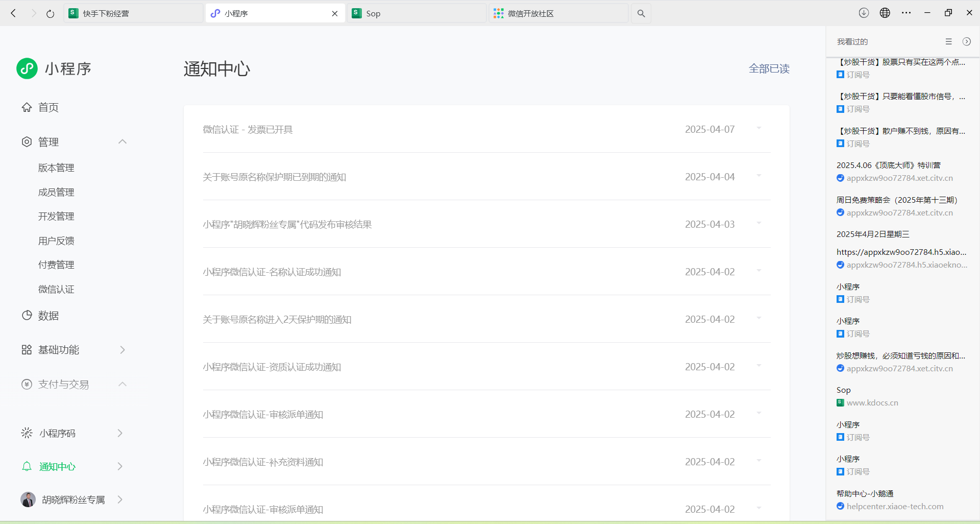Open the three-dot more options menu

tap(906, 13)
